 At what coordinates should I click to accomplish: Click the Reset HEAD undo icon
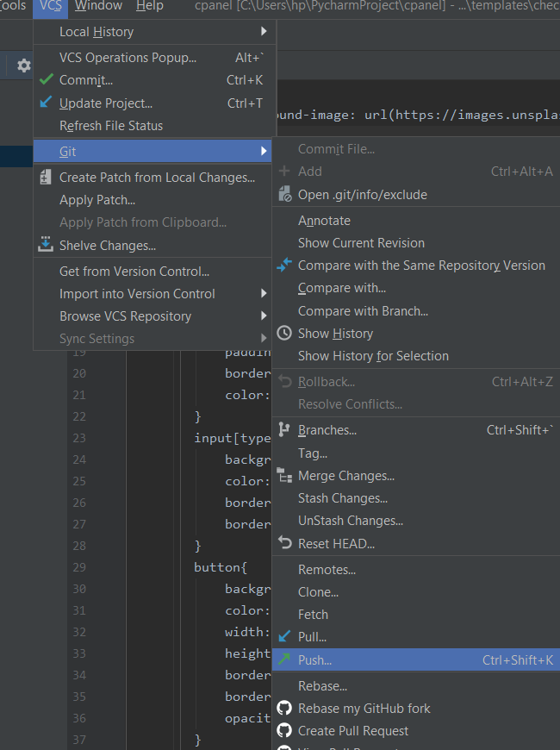(x=284, y=543)
